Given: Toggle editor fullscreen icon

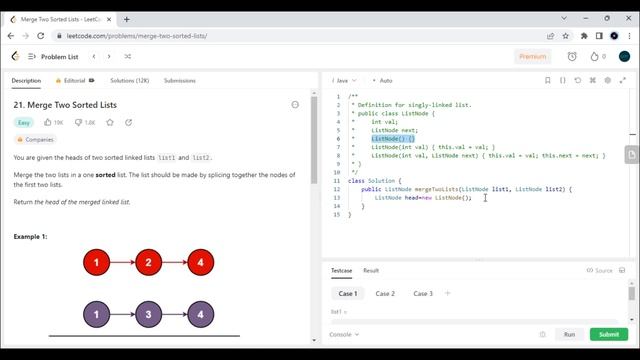Looking at the screenshot, I should tap(622, 80).
